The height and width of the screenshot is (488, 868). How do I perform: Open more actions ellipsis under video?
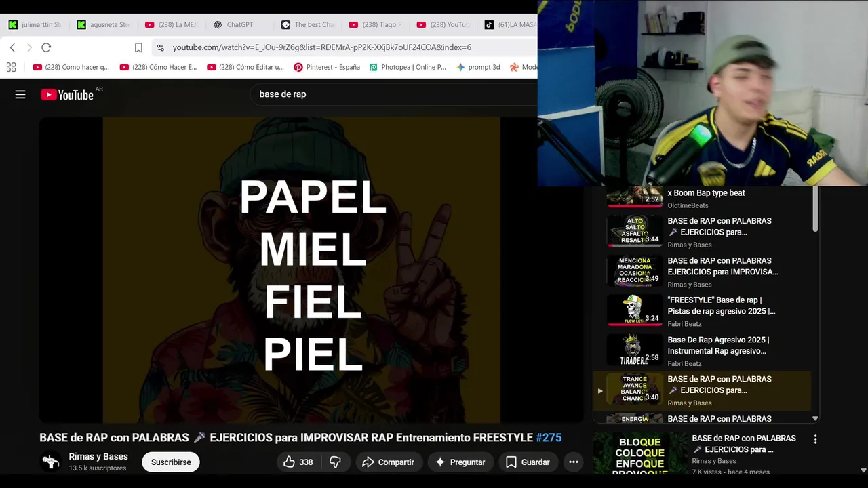click(x=573, y=462)
